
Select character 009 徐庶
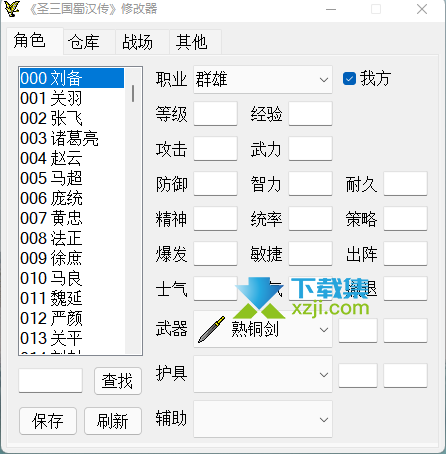pos(72,258)
